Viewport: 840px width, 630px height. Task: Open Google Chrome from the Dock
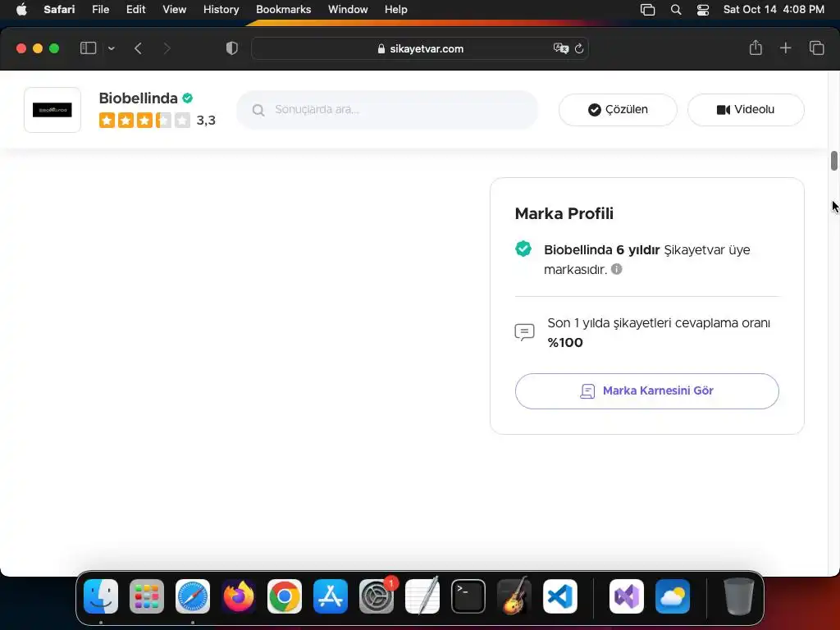pyautogui.click(x=285, y=596)
